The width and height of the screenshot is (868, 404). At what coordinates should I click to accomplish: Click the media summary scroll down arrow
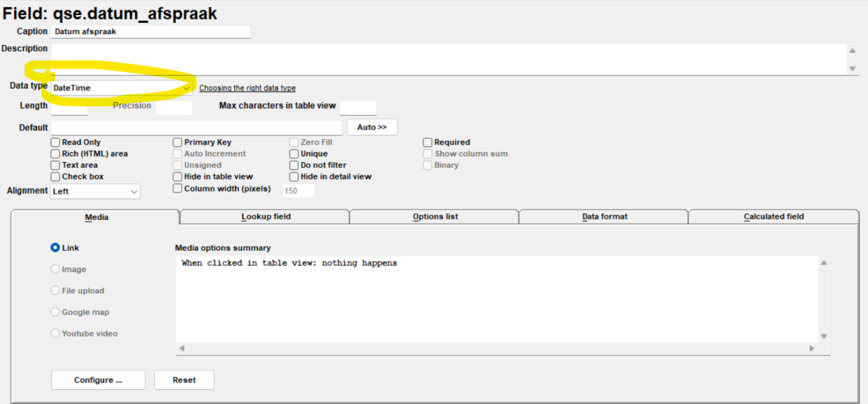pos(824,336)
